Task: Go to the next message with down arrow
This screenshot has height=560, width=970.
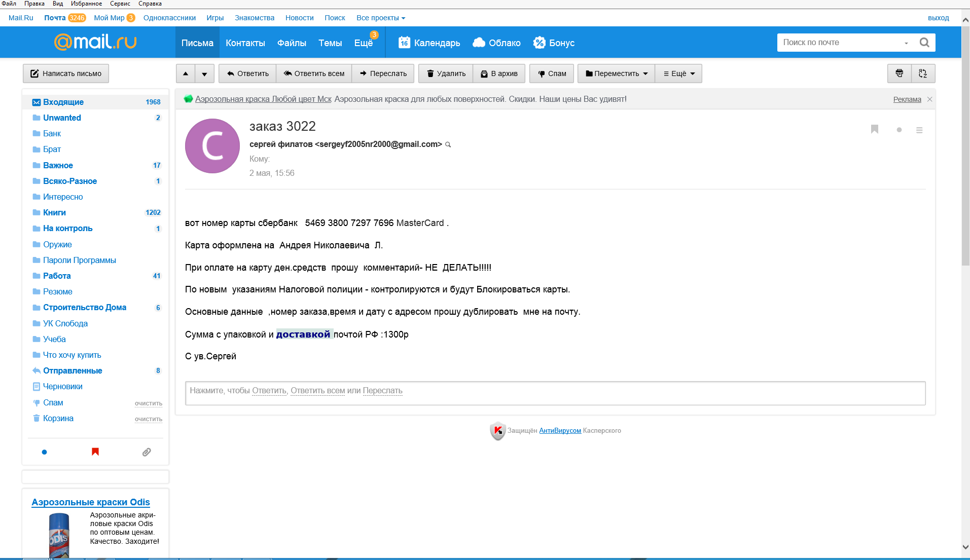Action: tap(204, 73)
